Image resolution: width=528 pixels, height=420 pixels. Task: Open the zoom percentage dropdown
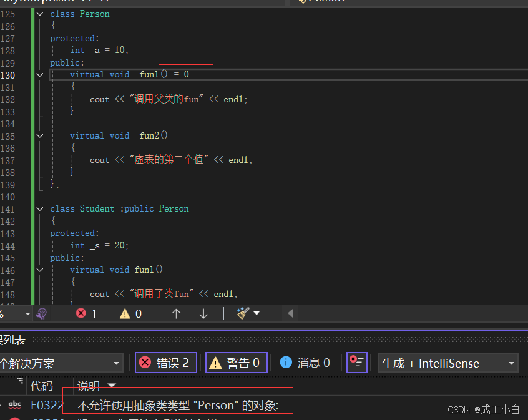[x=27, y=314]
